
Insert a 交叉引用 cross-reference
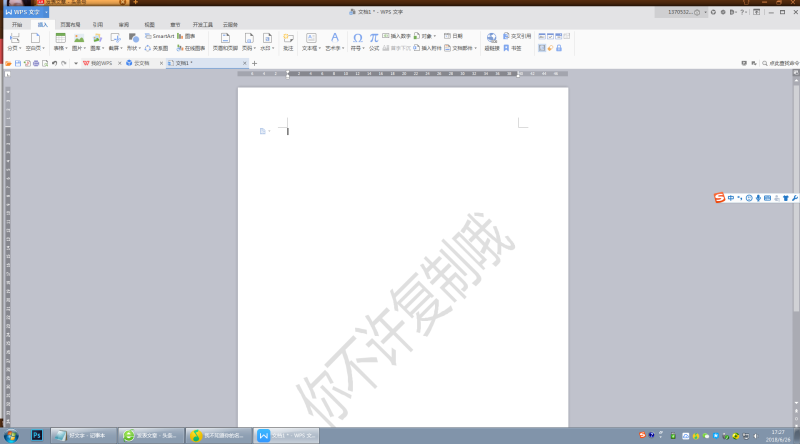(517, 36)
